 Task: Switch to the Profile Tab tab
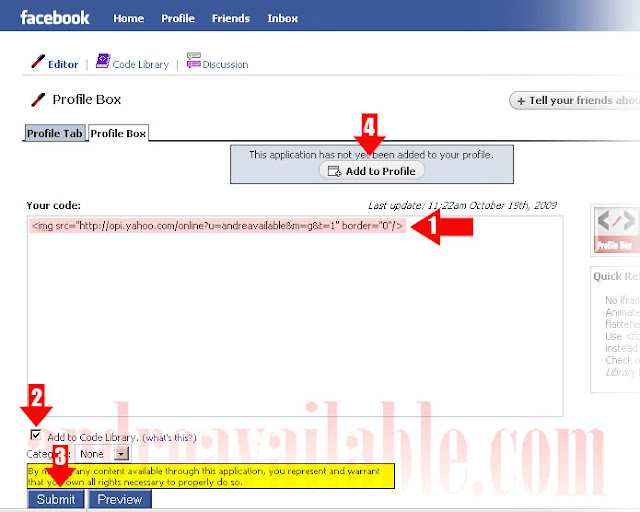(55, 134)
